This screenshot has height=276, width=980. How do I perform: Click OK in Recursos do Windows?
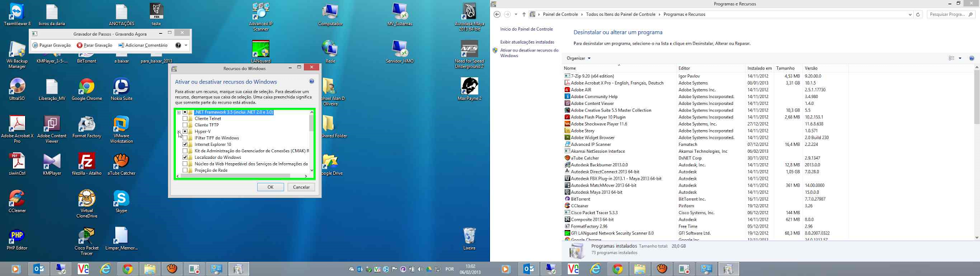(270, 187)
